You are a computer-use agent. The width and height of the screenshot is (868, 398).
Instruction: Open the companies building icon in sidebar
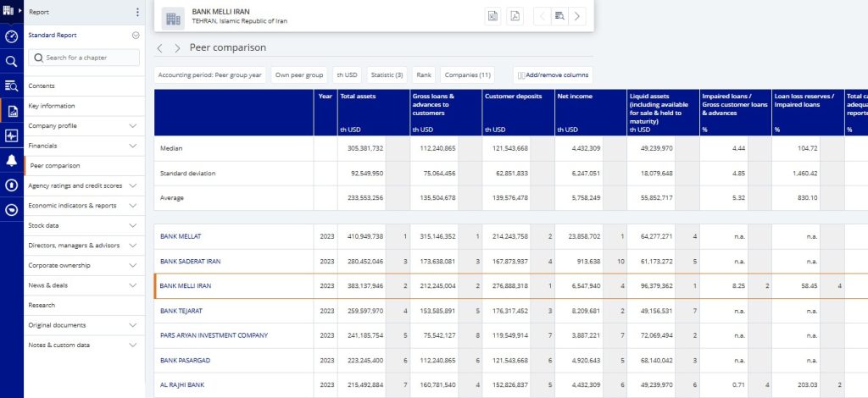[x=8, y=10]
